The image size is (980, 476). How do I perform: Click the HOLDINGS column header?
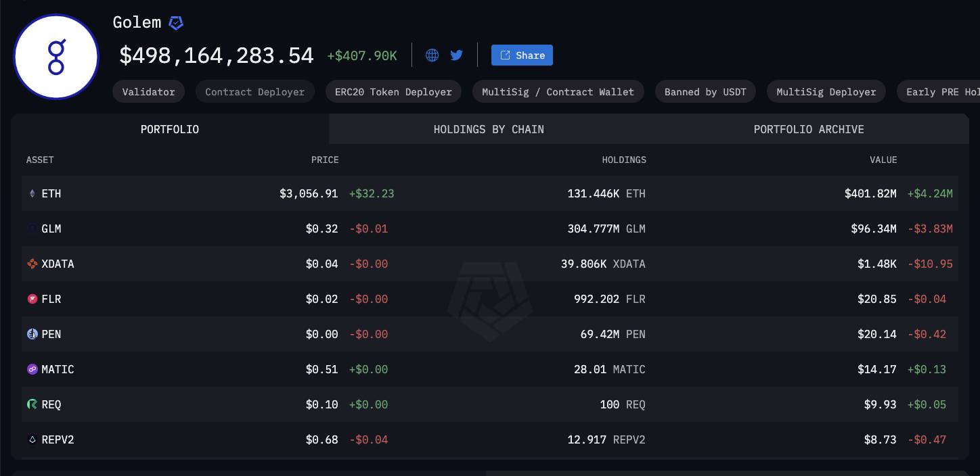pos(624,160)
